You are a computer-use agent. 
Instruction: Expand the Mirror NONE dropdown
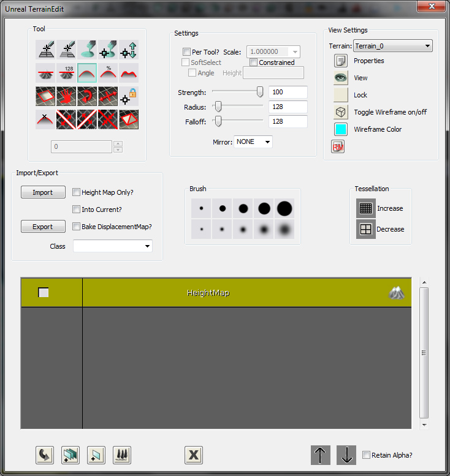pyautogui.click(x=253, y=142)
